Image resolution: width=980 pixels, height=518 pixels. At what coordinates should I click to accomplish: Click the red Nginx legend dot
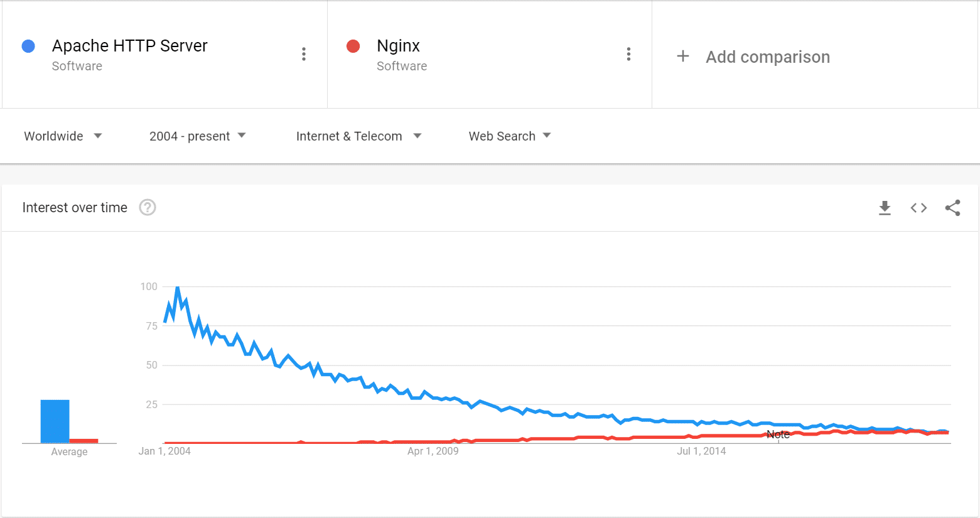tap(353, 45)
